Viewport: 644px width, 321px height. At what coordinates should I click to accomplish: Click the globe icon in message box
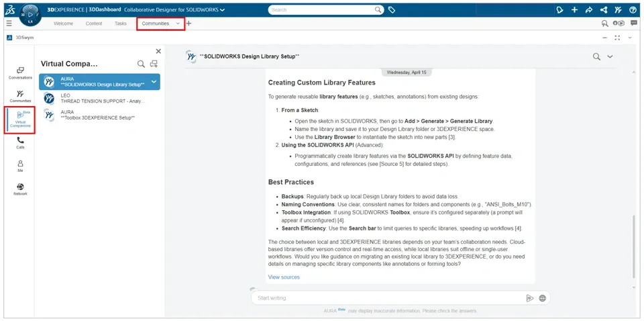[542, 298]
